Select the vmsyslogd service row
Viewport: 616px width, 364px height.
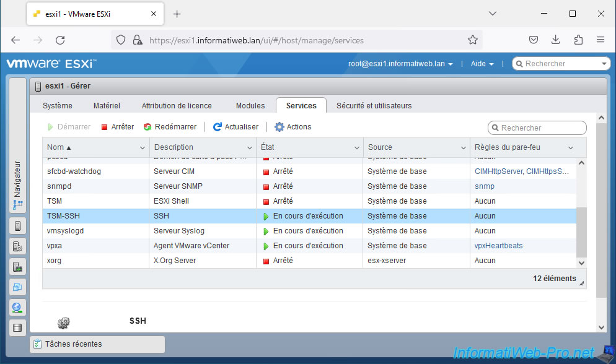click(x=309, y=231)
